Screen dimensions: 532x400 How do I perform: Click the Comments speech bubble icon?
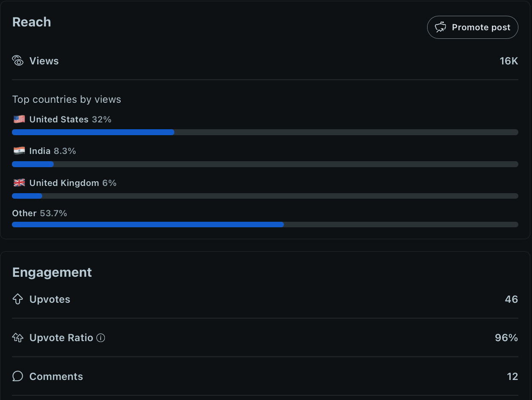coord(18,376)
